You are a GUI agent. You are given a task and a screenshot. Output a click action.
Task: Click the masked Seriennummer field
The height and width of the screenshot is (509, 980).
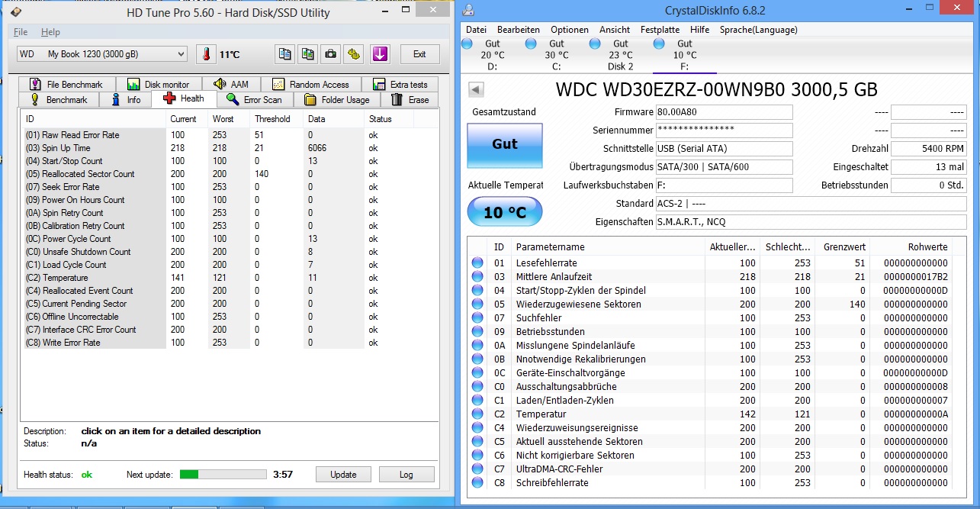pos(724,130)
